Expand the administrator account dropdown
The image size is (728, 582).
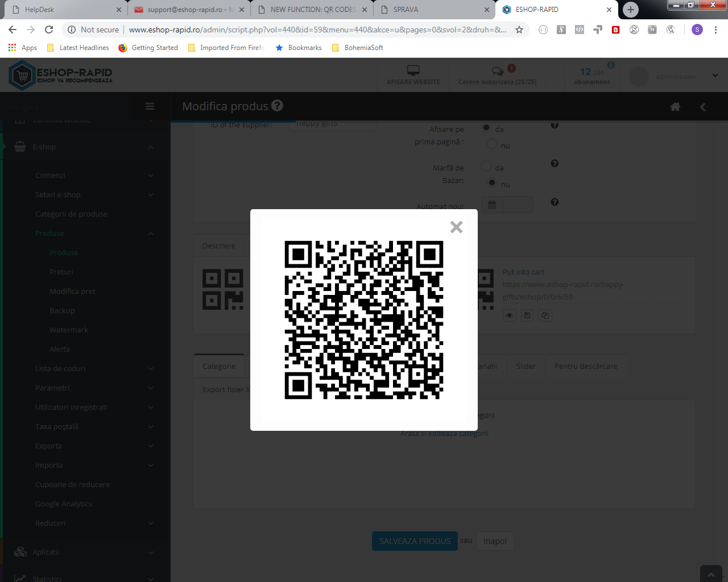(715, 76)
